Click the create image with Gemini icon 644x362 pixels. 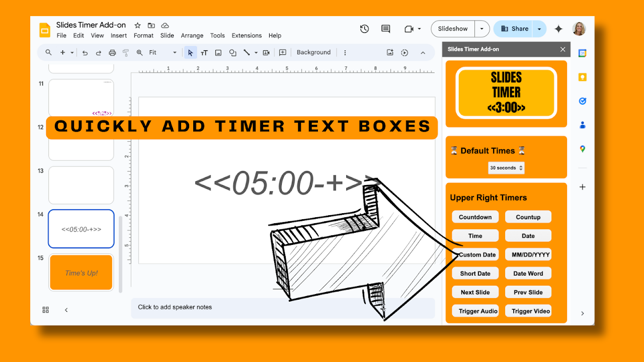click(x=390, y=52)
